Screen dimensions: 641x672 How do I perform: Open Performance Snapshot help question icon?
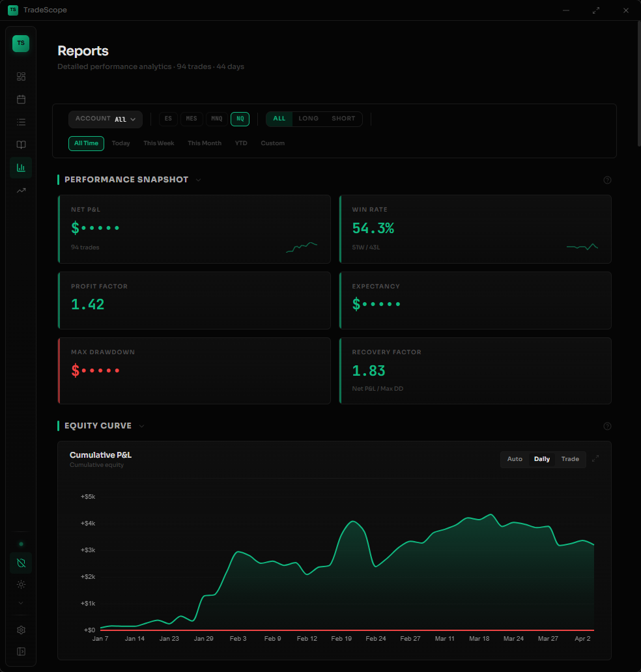[607, 180]
